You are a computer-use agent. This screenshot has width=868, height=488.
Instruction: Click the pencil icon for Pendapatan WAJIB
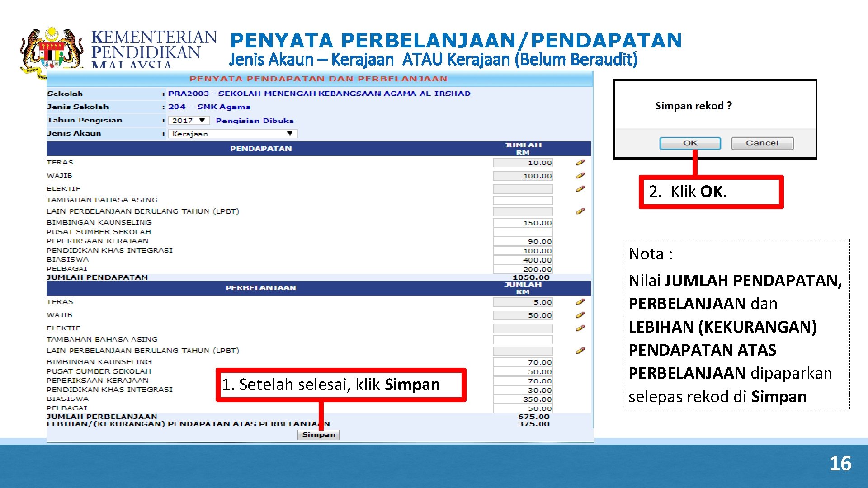(x=580, y=175)
